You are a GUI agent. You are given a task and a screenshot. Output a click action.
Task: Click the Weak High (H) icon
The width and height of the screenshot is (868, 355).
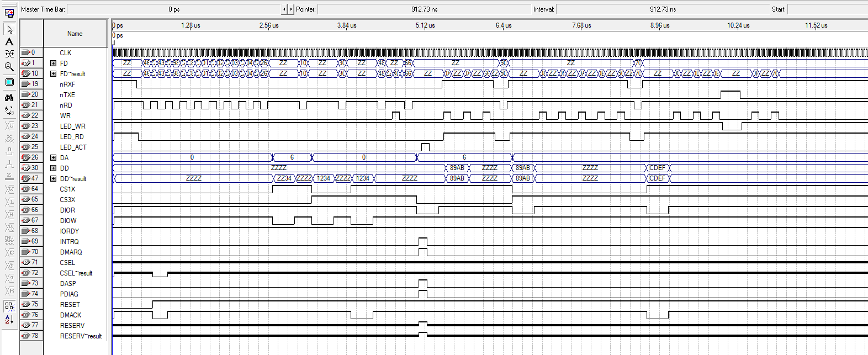click(x=9, y=214)
